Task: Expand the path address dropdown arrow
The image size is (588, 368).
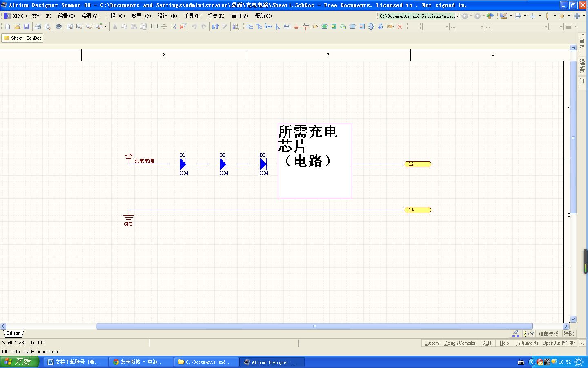Action: point(457,16)
